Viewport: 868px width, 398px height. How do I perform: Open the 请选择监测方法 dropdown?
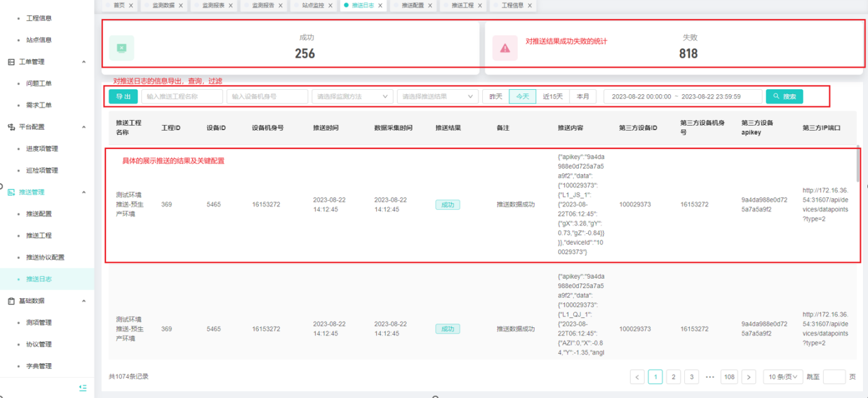coord(352,97)
